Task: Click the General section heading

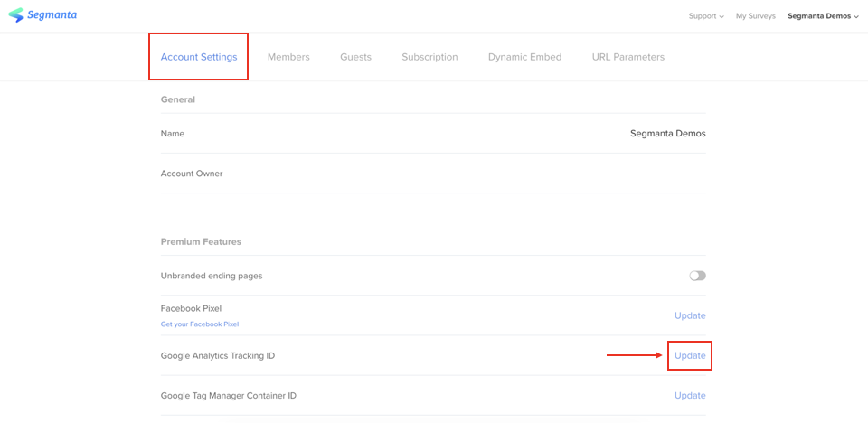Action: tap(178, 99)
